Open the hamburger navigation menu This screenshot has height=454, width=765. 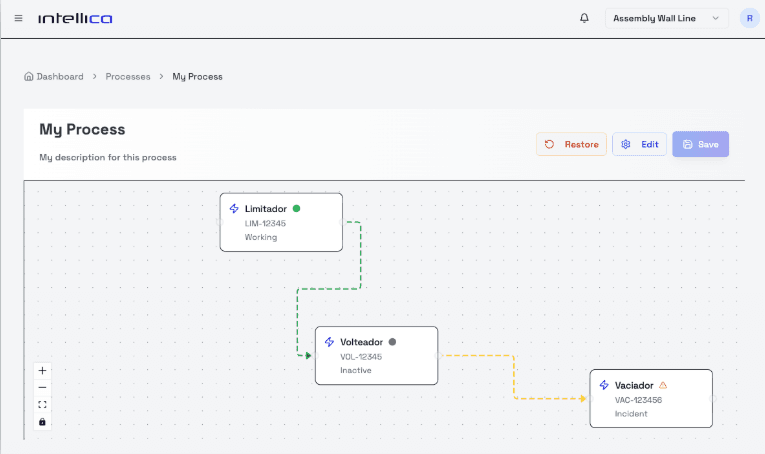[18, 18]
